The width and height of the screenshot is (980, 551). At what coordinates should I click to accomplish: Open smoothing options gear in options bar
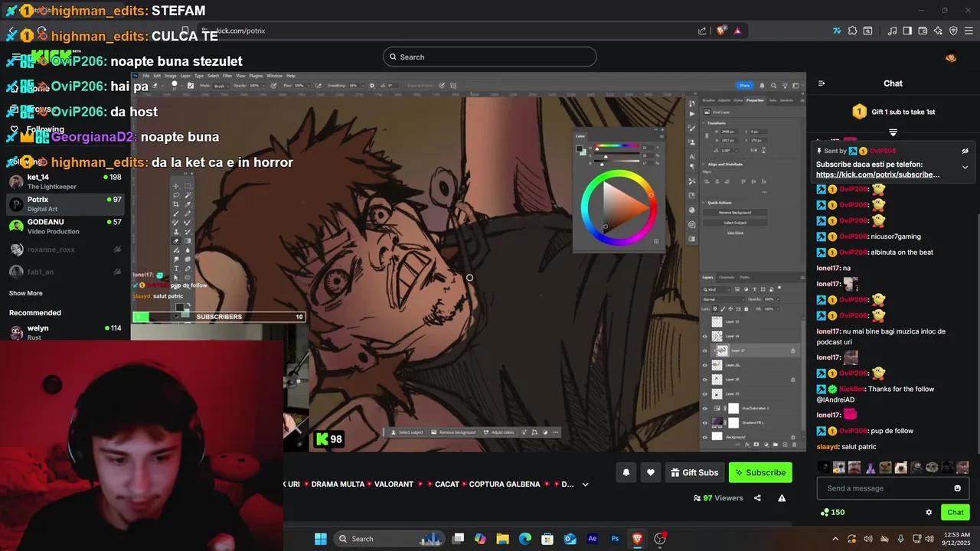point(372,86)
